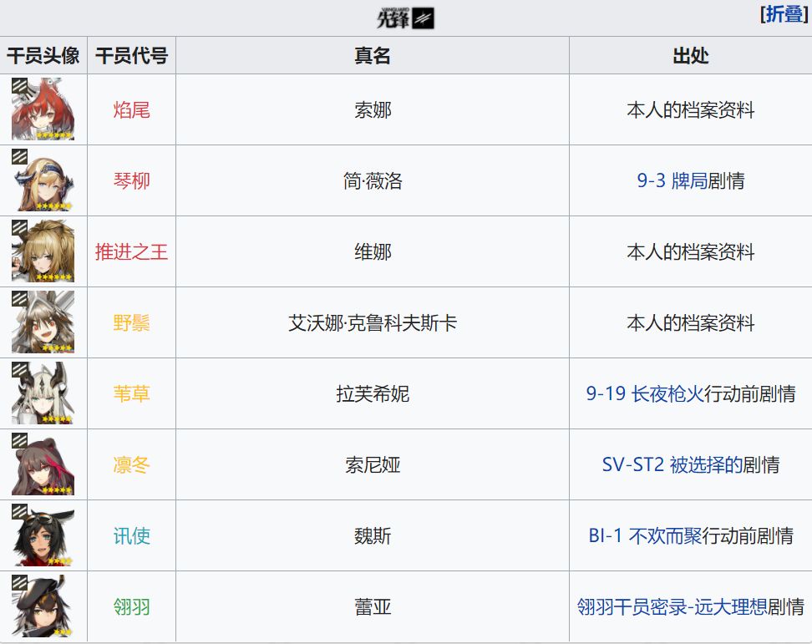Select the real name 索尼娅

tap(373, 465)
